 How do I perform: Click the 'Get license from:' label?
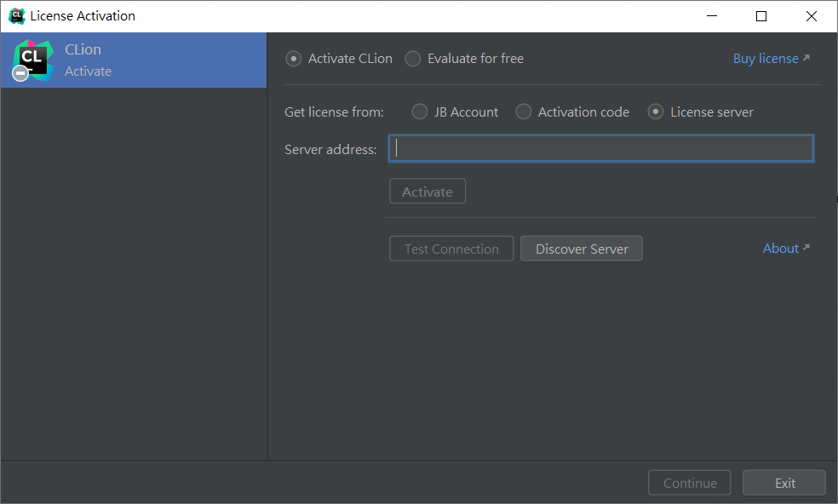coord(334,112)
